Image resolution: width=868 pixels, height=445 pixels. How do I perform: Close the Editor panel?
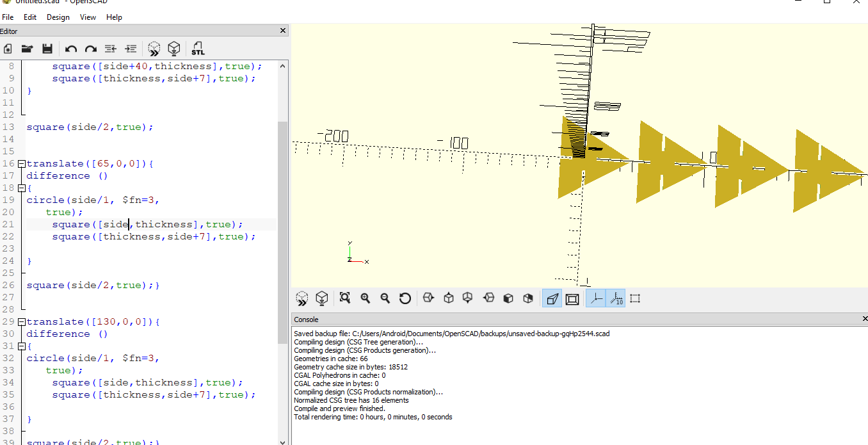click(x=284, y=31)
